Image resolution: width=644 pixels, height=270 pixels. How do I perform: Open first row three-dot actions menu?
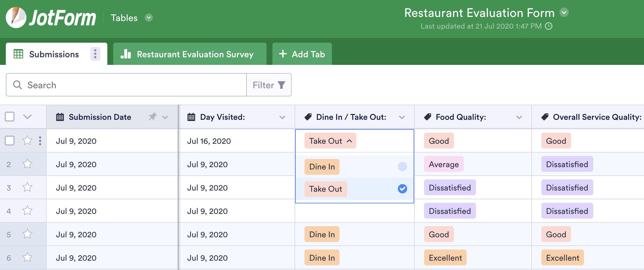pyautogui.click(x=40, y=141)
